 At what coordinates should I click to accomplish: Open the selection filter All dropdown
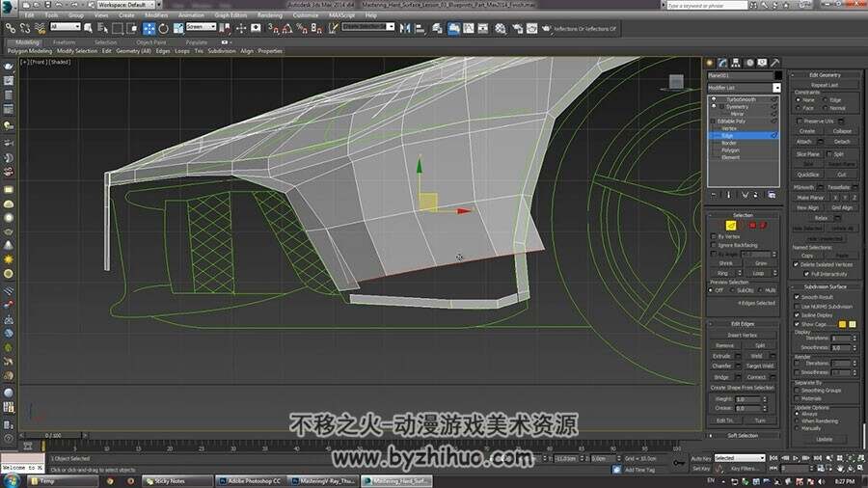(66, 27)
